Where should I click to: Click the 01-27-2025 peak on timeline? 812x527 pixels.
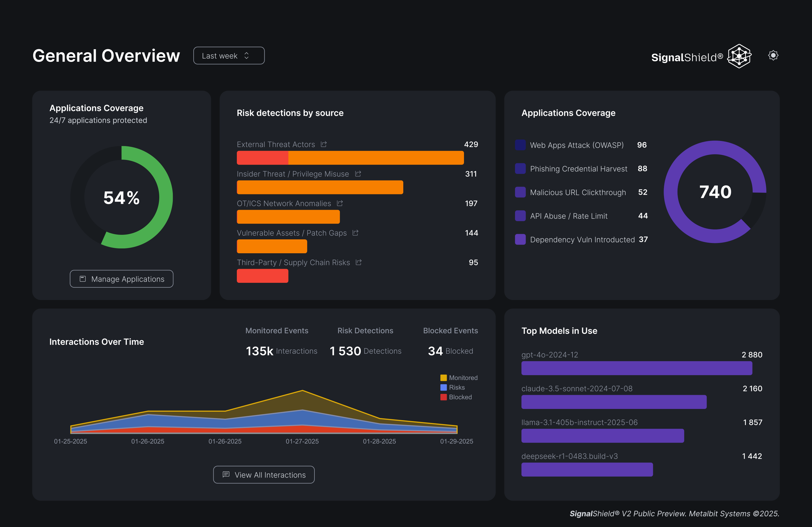302,391
